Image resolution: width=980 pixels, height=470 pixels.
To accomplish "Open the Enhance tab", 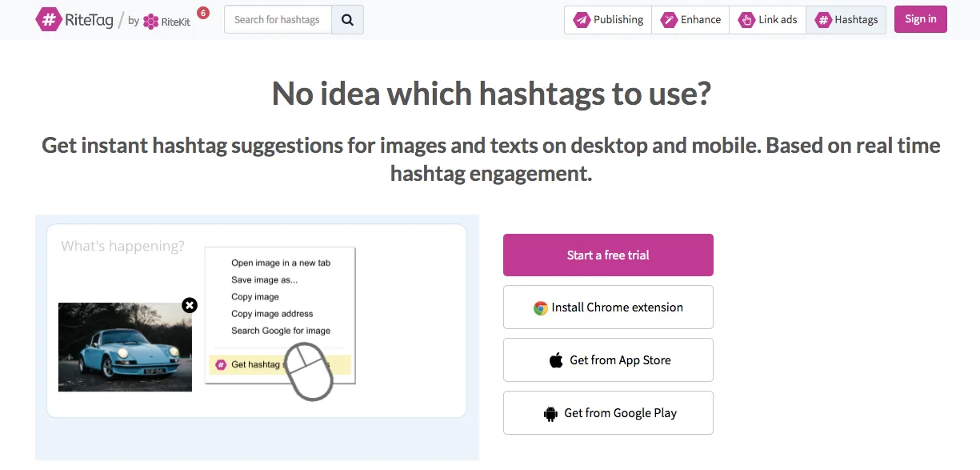I will pos(690,20).
